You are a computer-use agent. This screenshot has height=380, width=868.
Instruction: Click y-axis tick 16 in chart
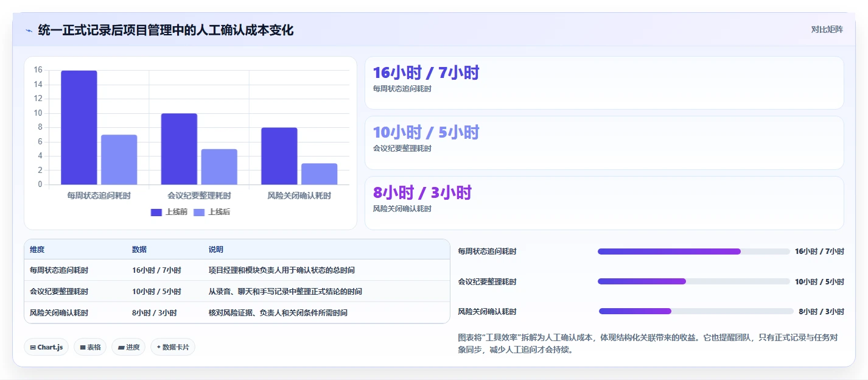[x=38, y=70]
